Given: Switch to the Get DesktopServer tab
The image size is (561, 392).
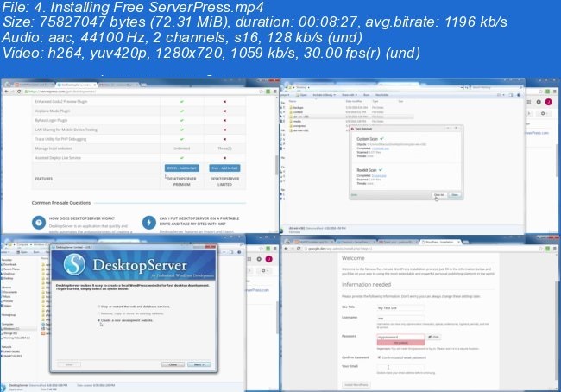Looking at the screenshot, I should [76, 85].
